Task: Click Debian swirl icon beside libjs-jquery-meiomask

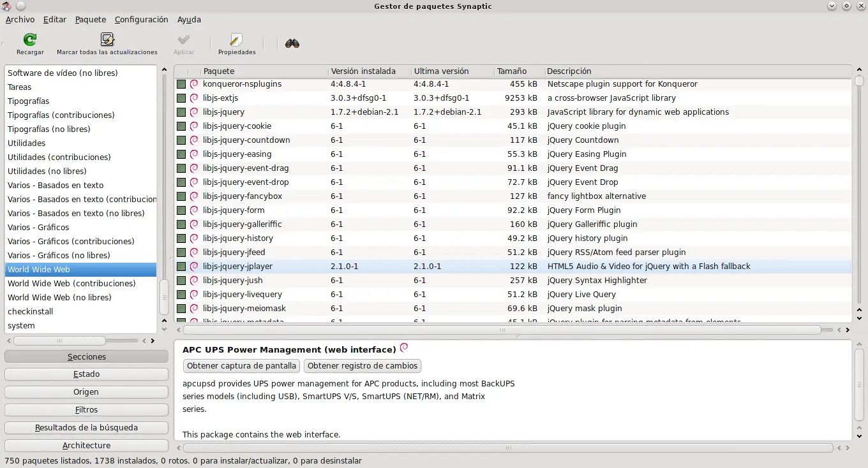Action: tap(194, 308)
